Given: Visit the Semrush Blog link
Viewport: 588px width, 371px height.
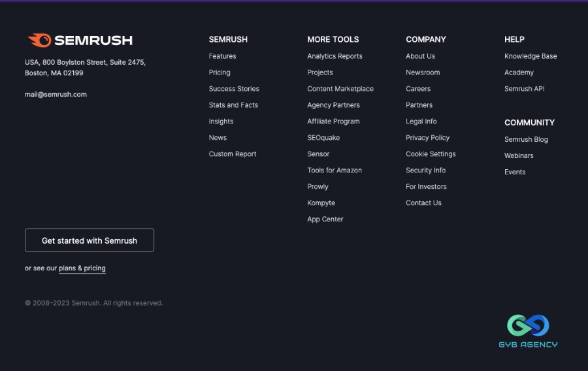Looking at the screenshot, I should 526,139.
